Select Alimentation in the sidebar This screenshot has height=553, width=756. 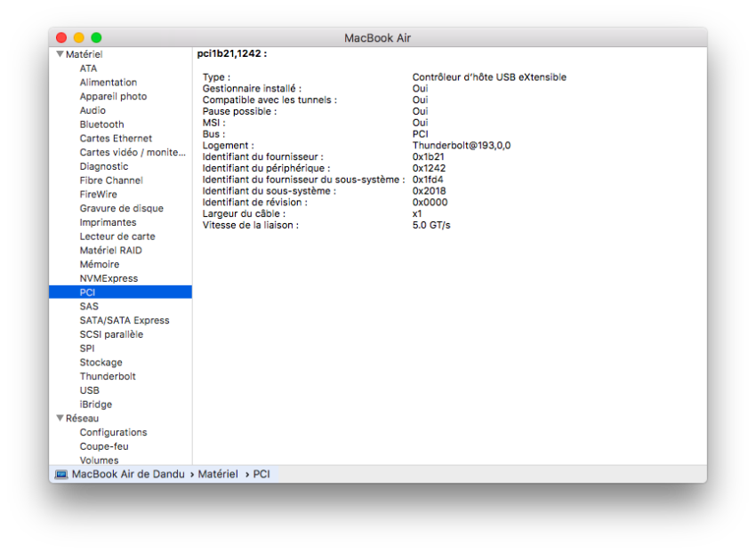coord(109,83)
